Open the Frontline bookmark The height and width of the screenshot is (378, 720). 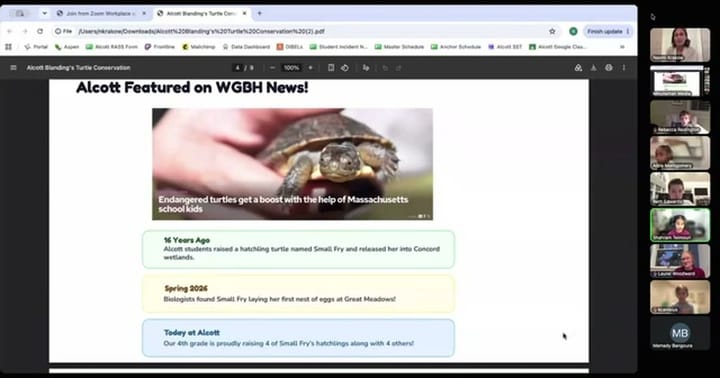160,47
